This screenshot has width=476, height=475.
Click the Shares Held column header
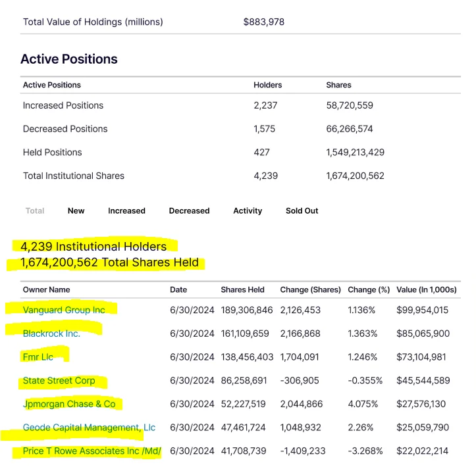(242, 289)
